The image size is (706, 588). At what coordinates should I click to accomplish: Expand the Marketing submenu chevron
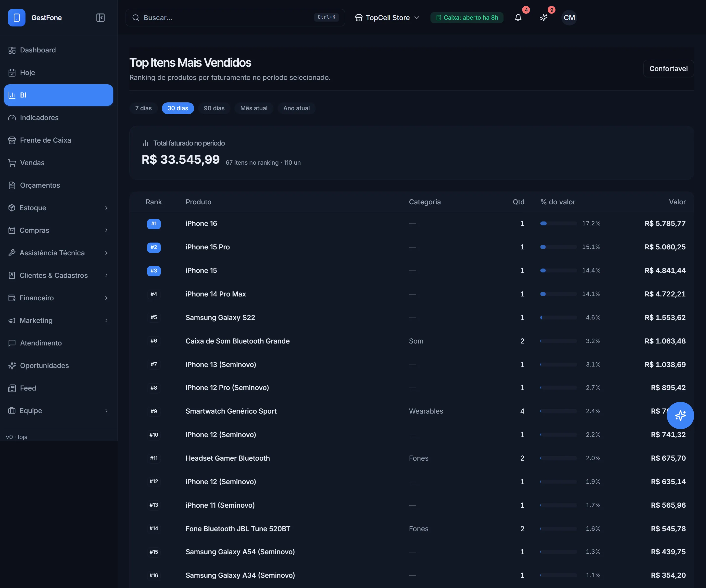106,320
